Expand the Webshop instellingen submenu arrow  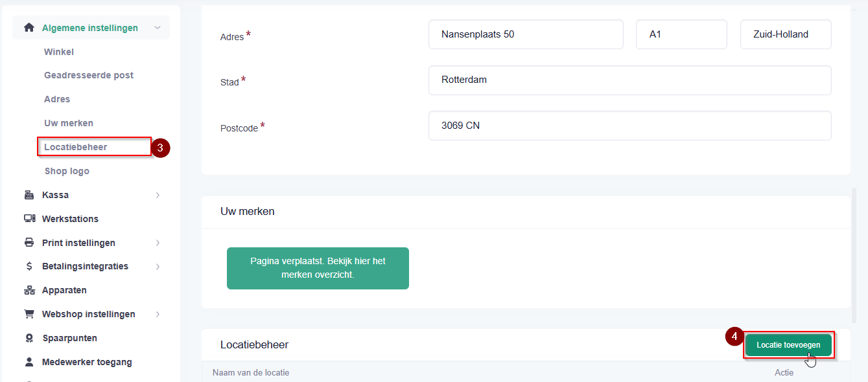(x=158, y=314)
